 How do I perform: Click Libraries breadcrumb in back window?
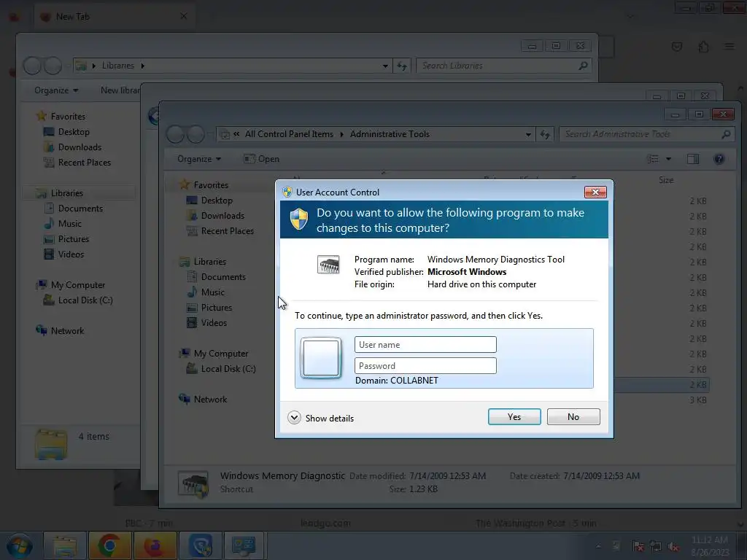tap(117, 66)
